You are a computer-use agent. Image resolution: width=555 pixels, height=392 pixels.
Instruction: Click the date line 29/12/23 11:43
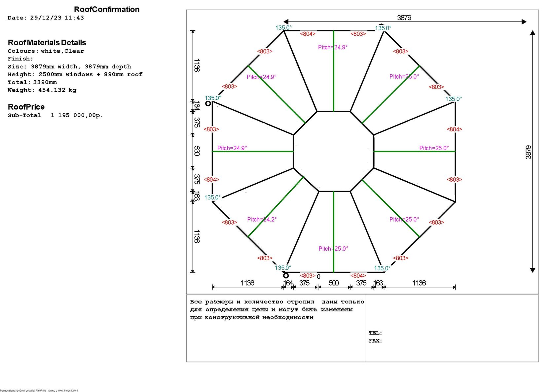[x=46, y=18]
